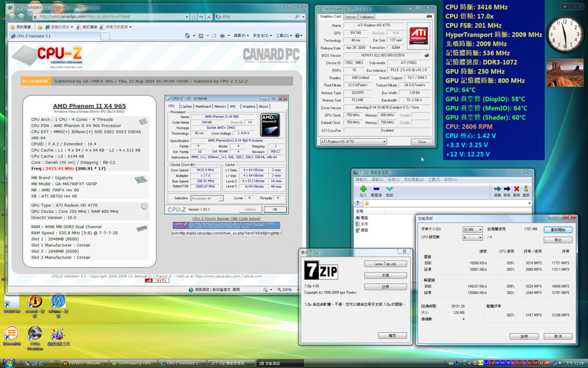Switch to the GPU-Z Sensors tab

point(350,17)
